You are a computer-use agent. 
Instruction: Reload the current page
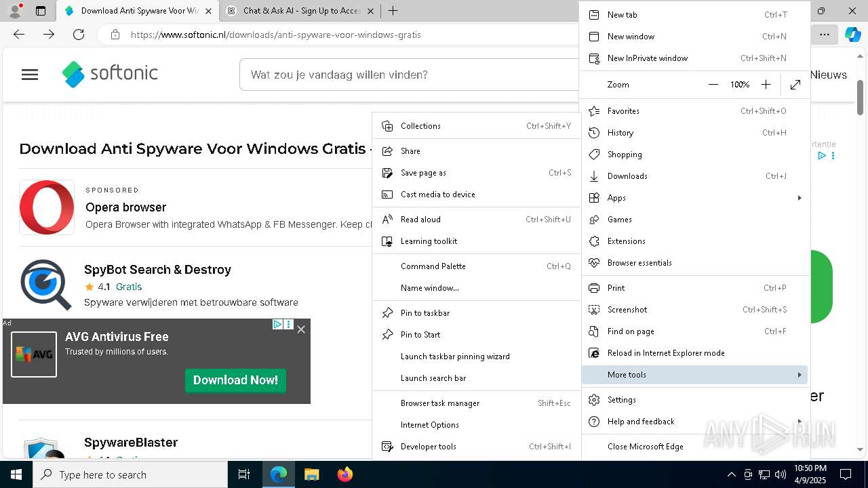point(79,35)
